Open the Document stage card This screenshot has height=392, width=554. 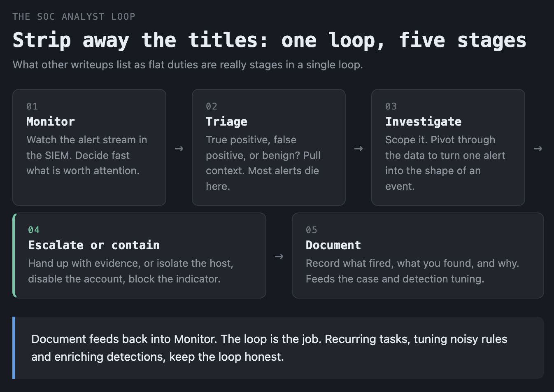(418, 255)
